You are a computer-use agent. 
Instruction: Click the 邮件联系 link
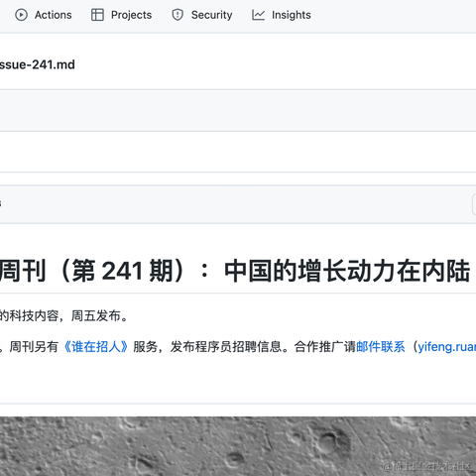pos(381,347)
